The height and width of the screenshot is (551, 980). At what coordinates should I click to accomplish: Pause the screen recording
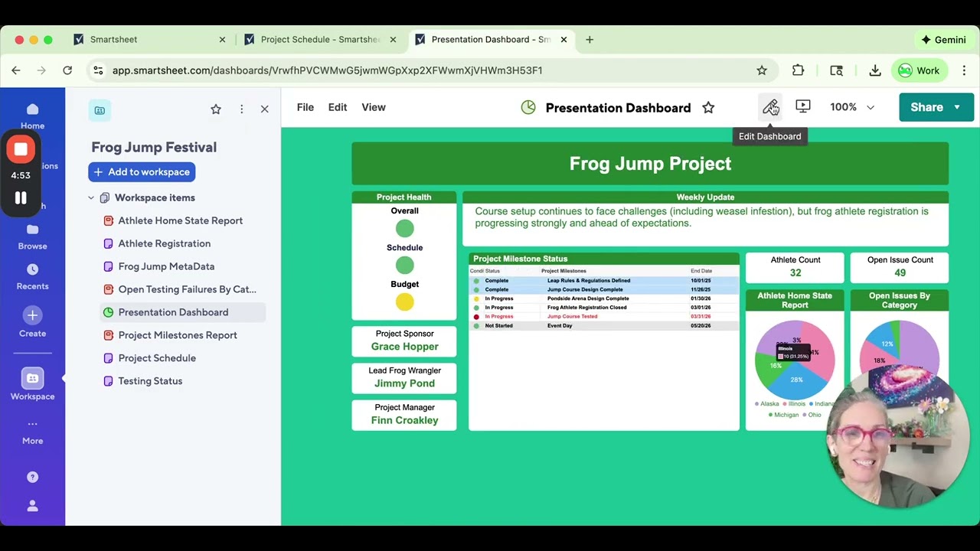point(21,198)
